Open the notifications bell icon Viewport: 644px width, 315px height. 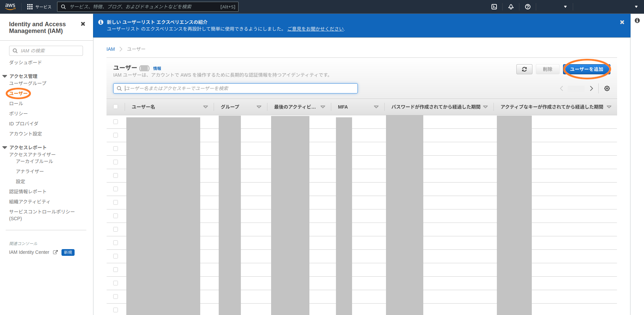511,7
